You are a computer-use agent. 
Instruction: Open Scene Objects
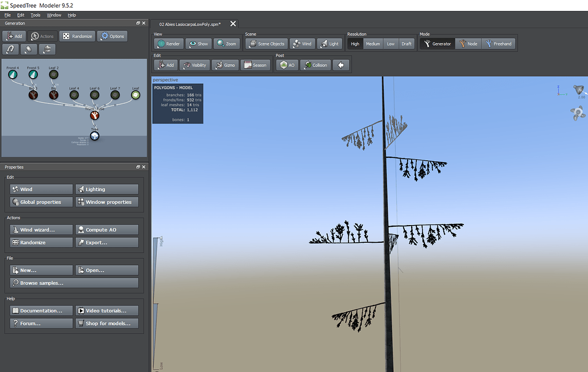click(x=266, y=43)
